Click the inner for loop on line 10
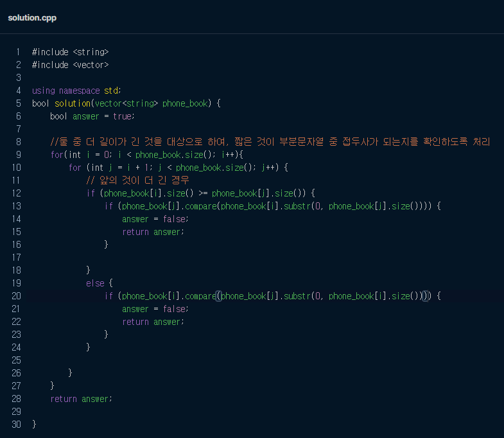 pyautogui.click(x=178, y=168)
